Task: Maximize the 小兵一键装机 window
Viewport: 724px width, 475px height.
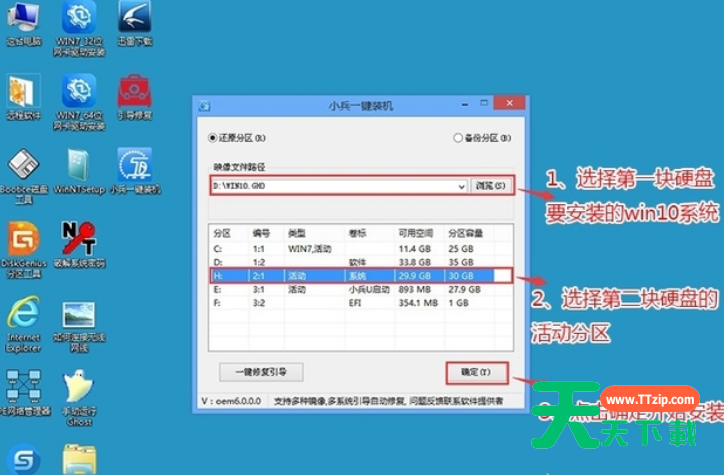Action: pos(483,103)
